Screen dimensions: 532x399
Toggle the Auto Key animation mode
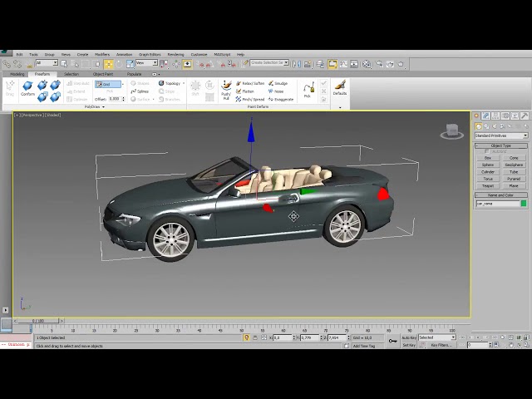[408, 337]
